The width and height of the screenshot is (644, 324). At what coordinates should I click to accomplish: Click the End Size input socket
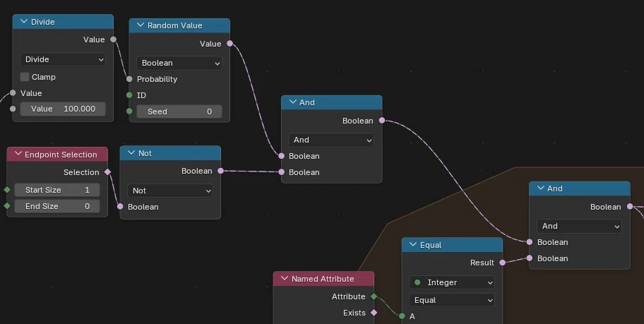[x=7, y=205]
